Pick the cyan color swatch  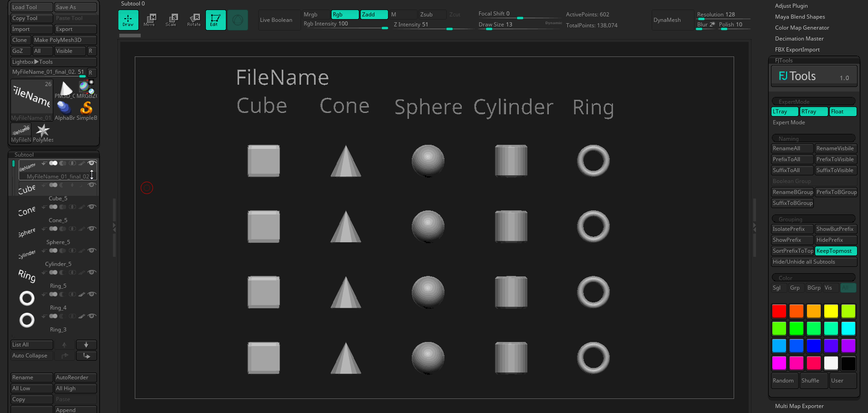click(x=848, y=329)
